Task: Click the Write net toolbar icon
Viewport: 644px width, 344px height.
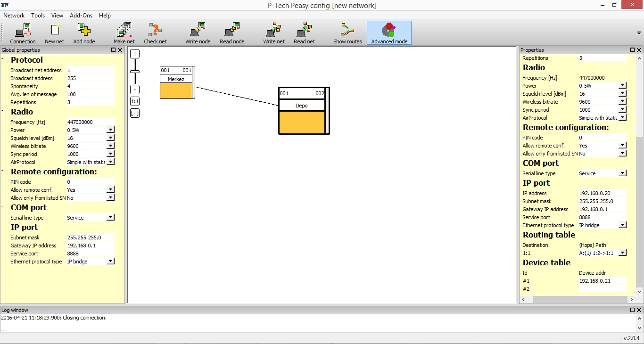Action: 274,33
